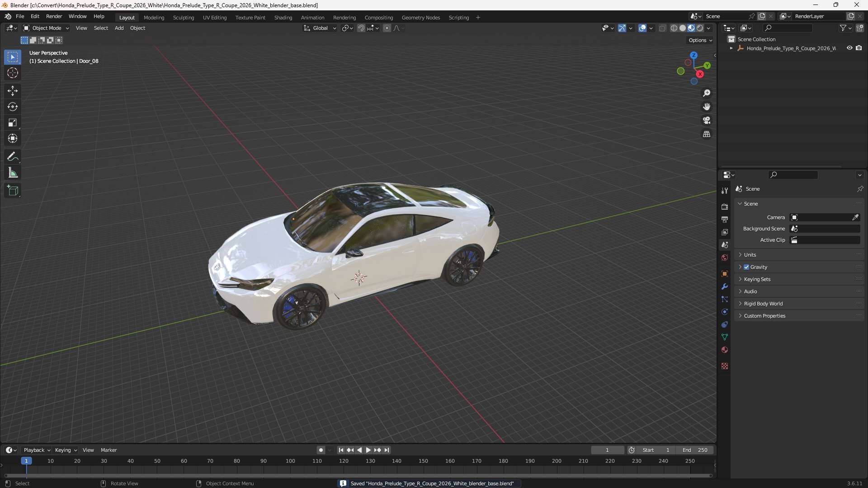Toggle the Gravity checkbox
Screen dimensions: 868x488
click(x=746, y=267)
